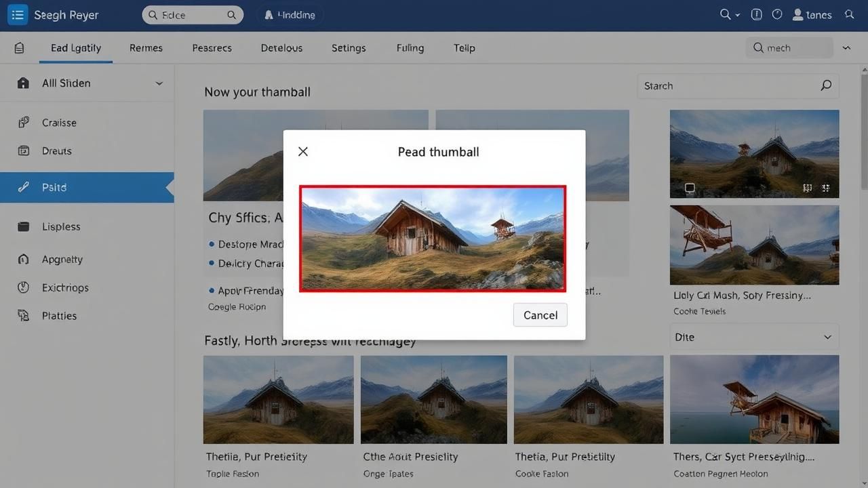Click the Cancel button in the dialog
Viewport: 868px width, 488px height.
(540, 315)
